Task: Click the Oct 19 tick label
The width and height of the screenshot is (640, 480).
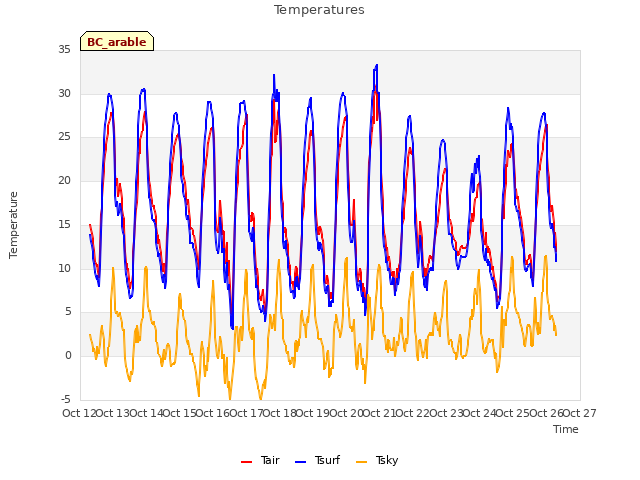Action: click(x=313, y=413)
